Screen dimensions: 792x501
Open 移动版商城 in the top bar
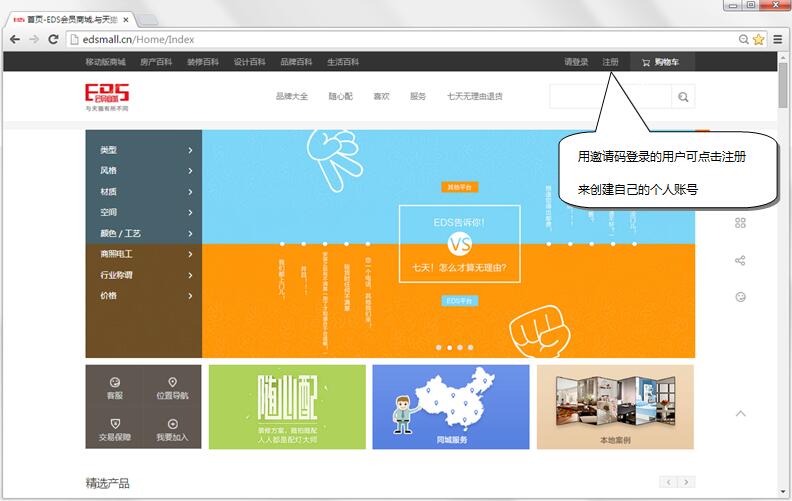click(105, 62)
